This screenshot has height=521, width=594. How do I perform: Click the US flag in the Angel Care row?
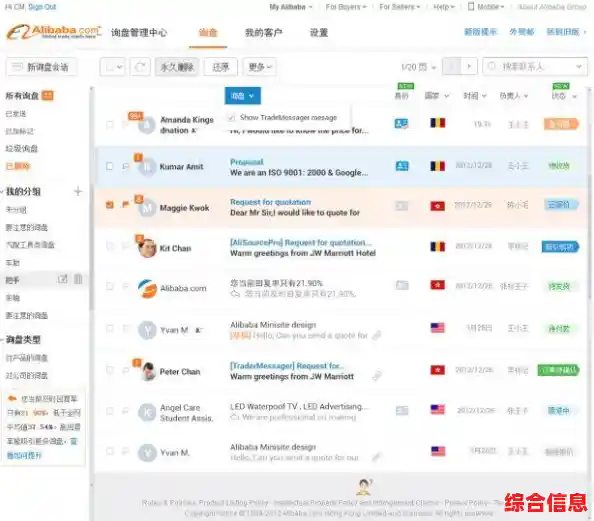coord(438,410)
